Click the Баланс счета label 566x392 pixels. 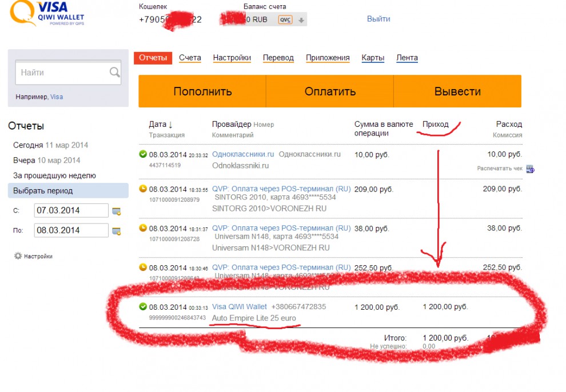click(x=265, y=6)
